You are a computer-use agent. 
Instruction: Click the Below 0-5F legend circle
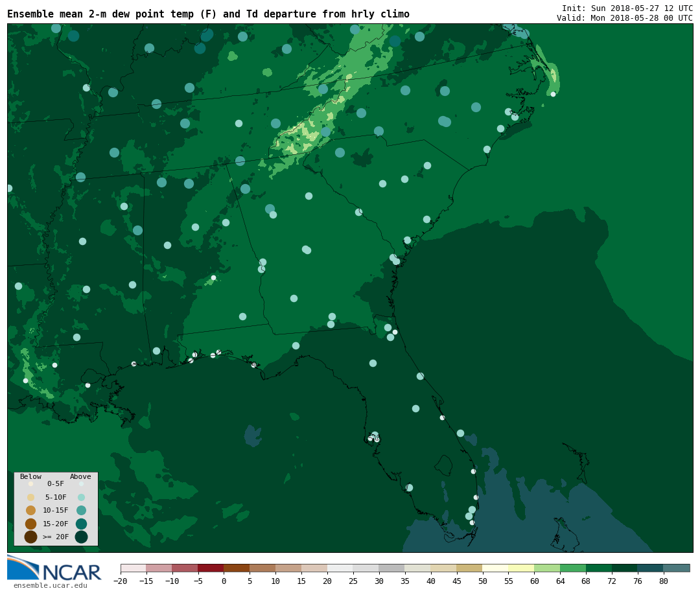coord(31,483)
